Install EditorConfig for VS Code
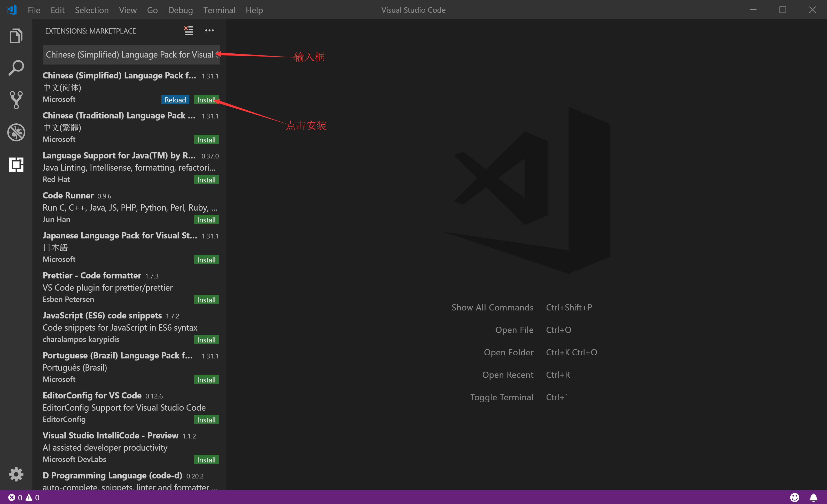The image size is (827, 504). pyautogui.click(x=206, y=420)
